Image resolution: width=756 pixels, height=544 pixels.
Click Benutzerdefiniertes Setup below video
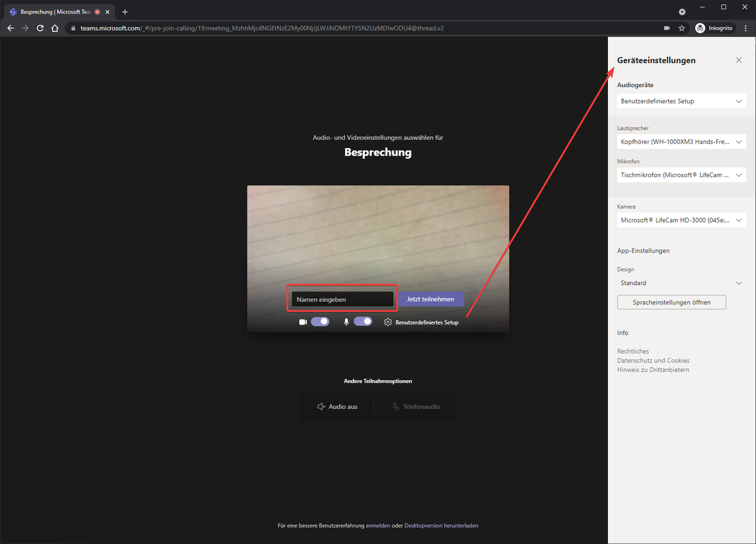[427, 322]
